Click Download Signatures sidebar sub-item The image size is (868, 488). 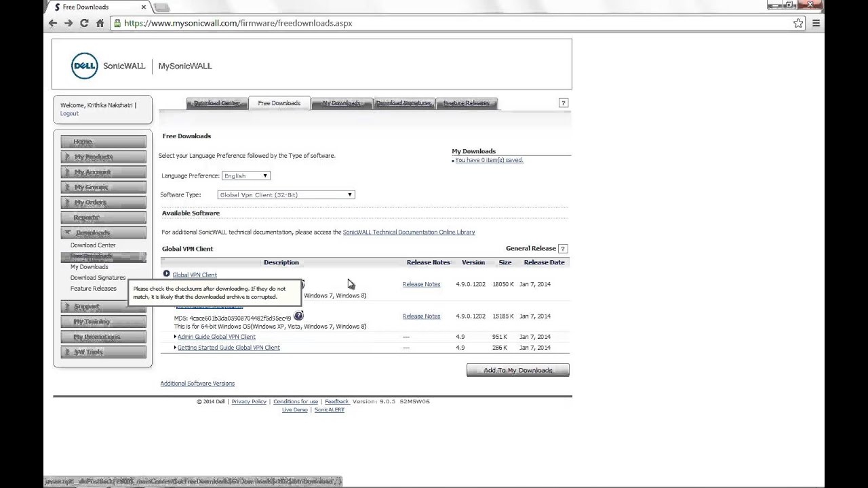tap(98, 278)
